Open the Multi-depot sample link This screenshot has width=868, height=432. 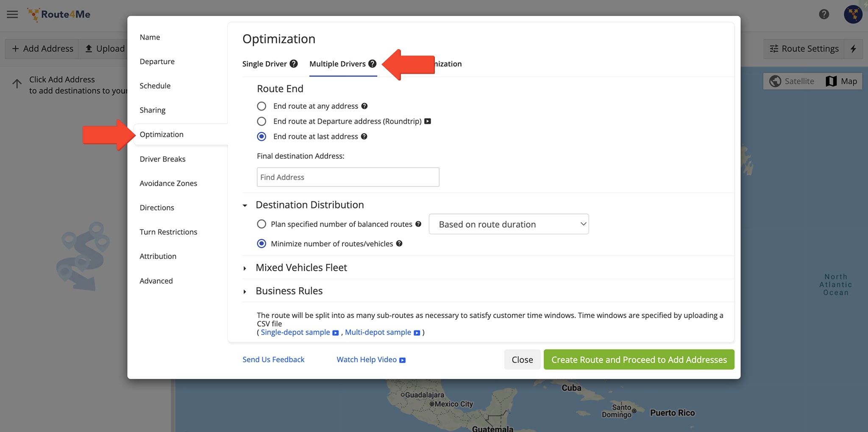[378, 332]
